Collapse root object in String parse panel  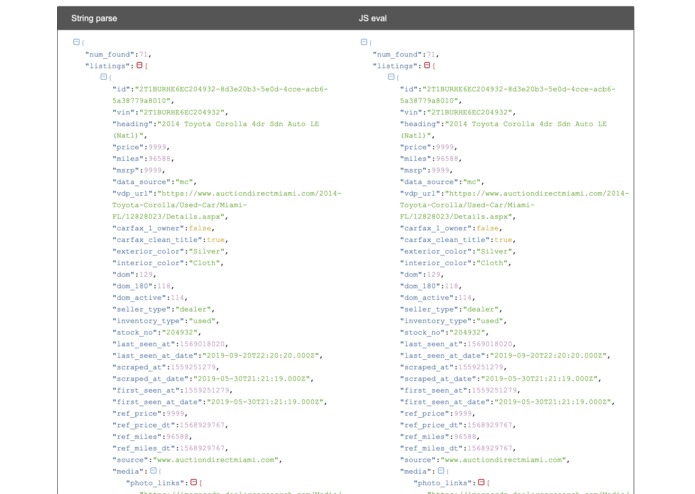(x=76, y=42)
